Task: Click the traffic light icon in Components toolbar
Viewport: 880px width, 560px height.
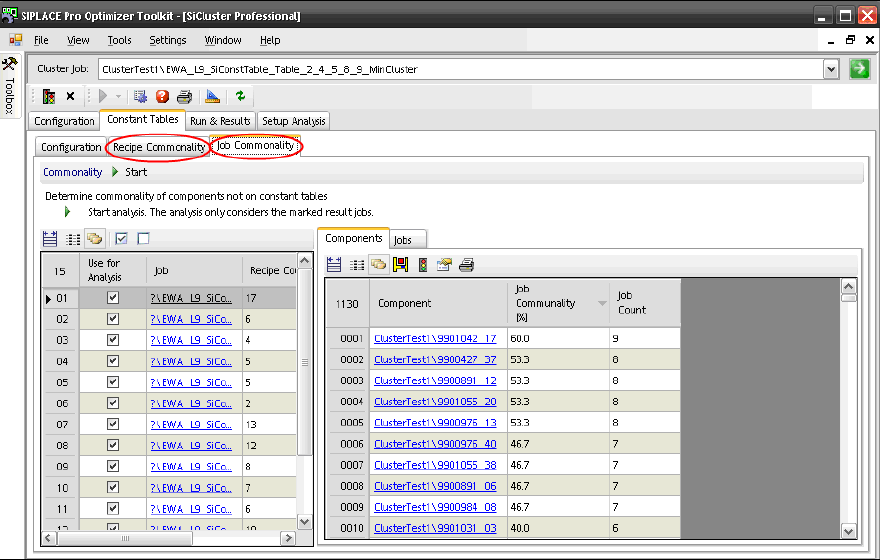Action: pyautogui.click(x=422, y=265)
